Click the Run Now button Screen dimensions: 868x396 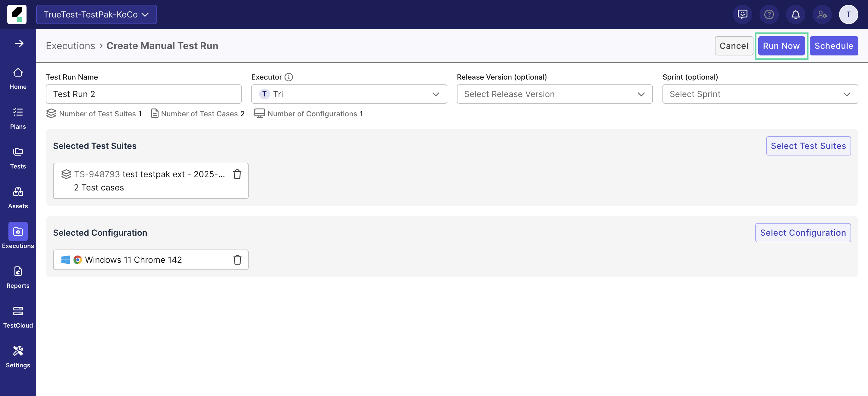[781, 46]
